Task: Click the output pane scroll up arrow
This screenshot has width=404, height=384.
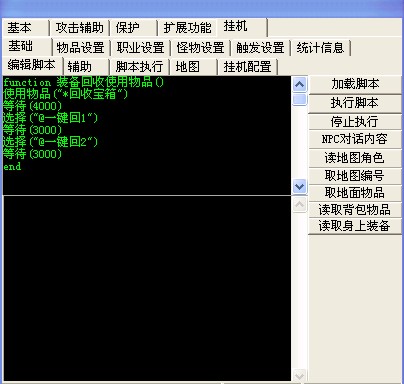Action: coord(299,204)
